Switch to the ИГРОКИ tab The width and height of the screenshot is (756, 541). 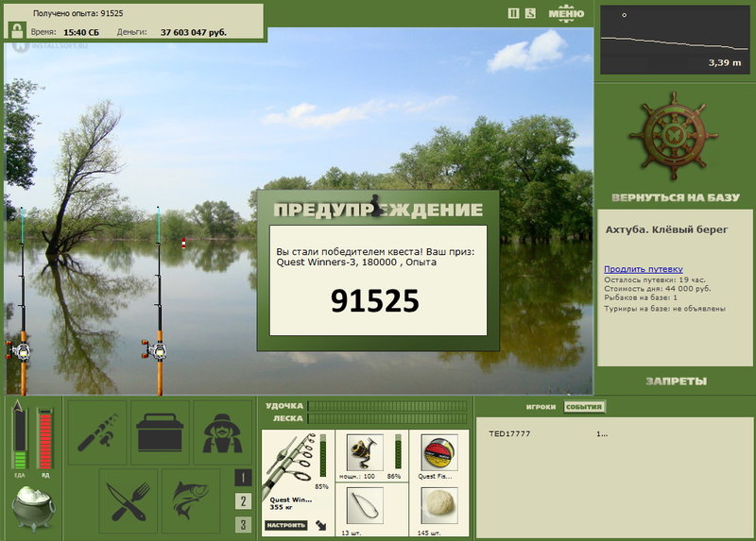coord(541,407)
